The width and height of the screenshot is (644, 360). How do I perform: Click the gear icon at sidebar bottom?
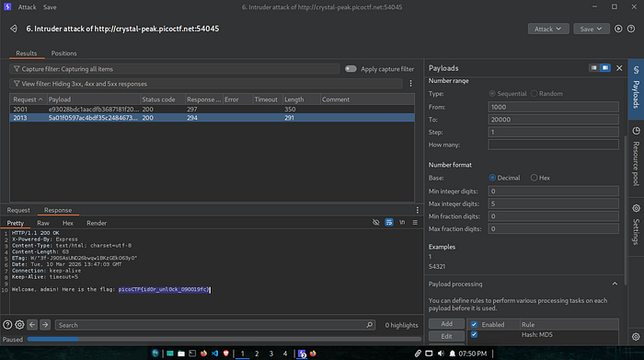coord(636,337)
